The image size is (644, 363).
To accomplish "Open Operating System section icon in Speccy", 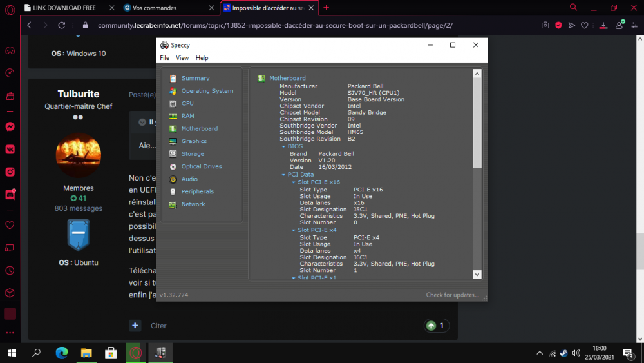I will pos(173,91).
